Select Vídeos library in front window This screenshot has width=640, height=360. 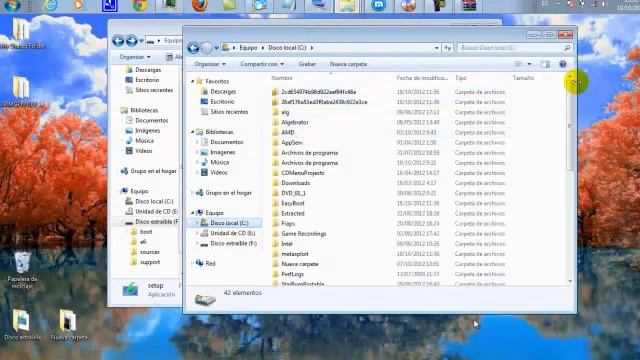pyautogui.click(x=219, y=173)
